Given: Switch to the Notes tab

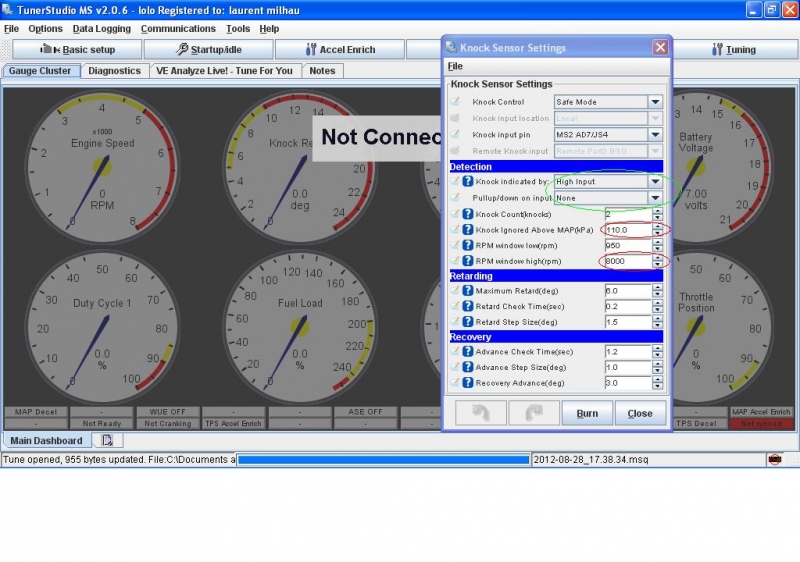Looking at the screenshot, I should [322, 71].
